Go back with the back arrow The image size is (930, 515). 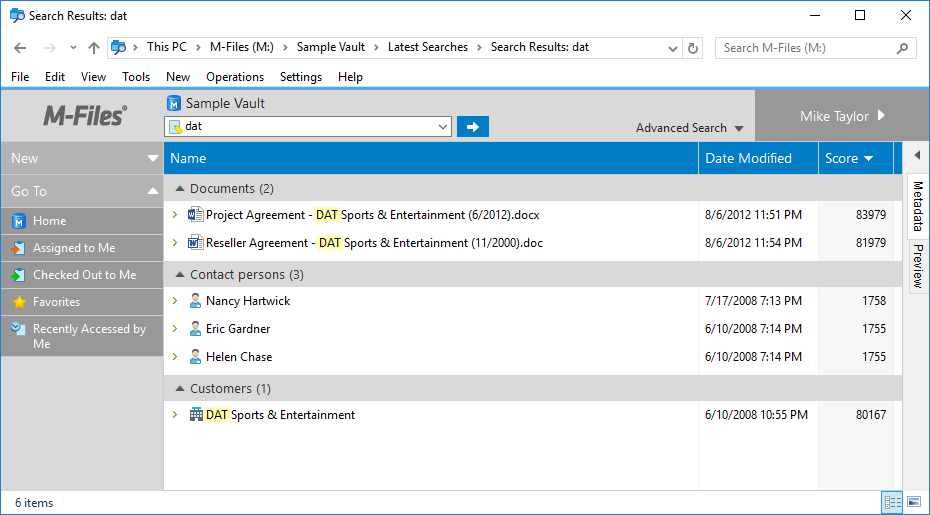pyautogui.click(x=20, y=48)
